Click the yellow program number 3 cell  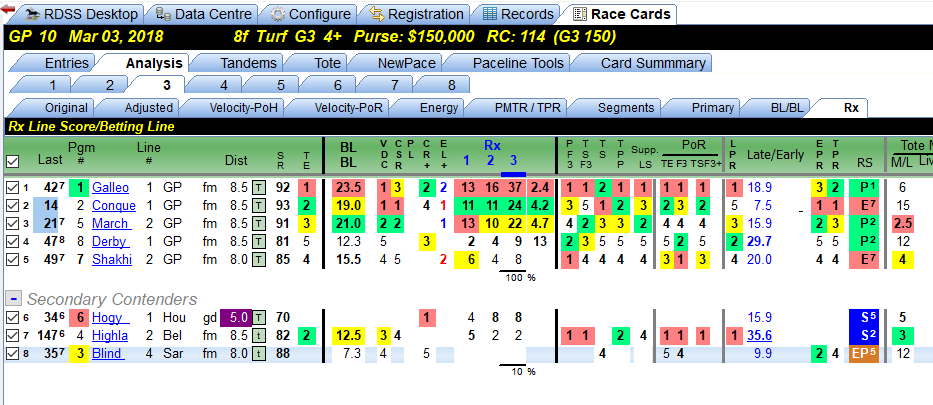coord(79,354)
